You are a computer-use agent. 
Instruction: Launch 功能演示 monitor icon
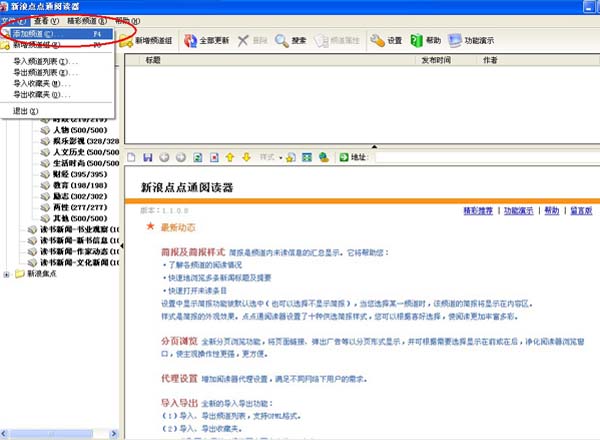455,41
